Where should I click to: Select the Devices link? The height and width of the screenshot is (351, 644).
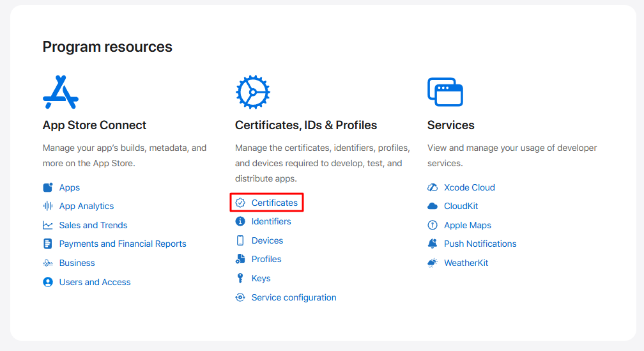click(267, 240)
